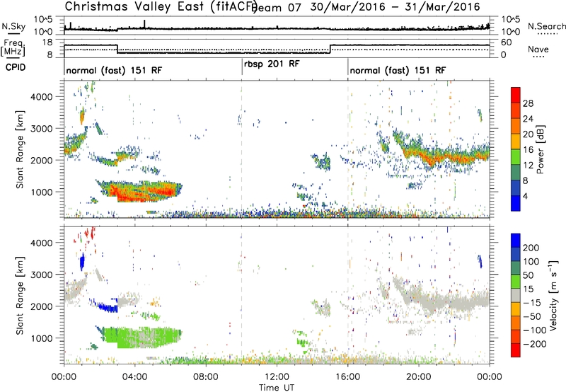
Task: Click the '16:00' time tick label
Action: click(x=347, y=377)
